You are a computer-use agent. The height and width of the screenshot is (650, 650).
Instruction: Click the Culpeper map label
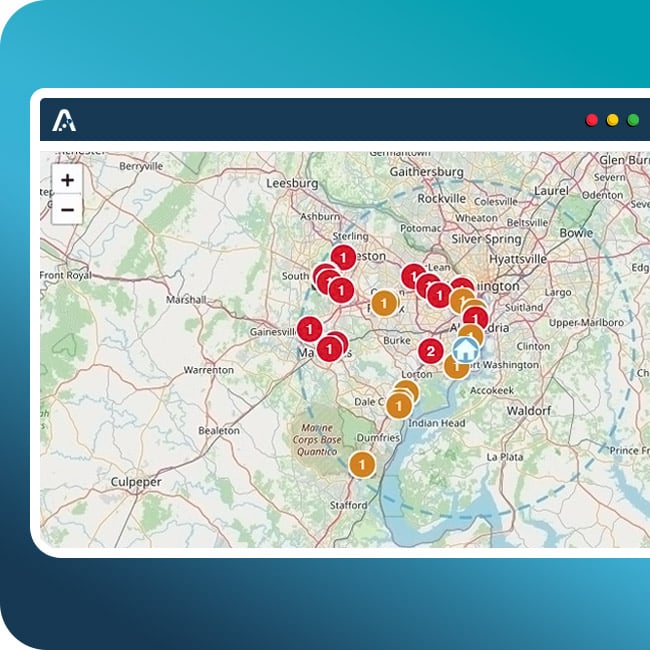tap(136, 482)
